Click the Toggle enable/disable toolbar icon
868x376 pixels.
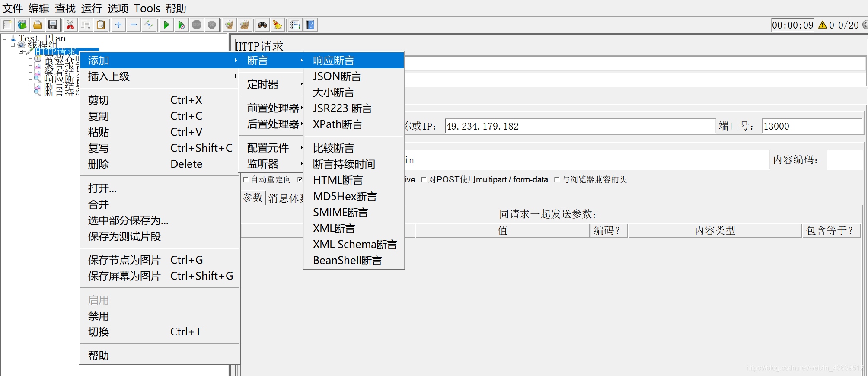click(149, 25)
